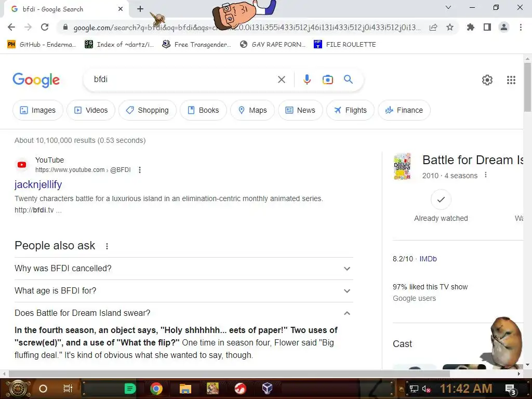Viewport: 532px width, 399px height.
Task: Open the Start menu button
Action: pos(18,389)
